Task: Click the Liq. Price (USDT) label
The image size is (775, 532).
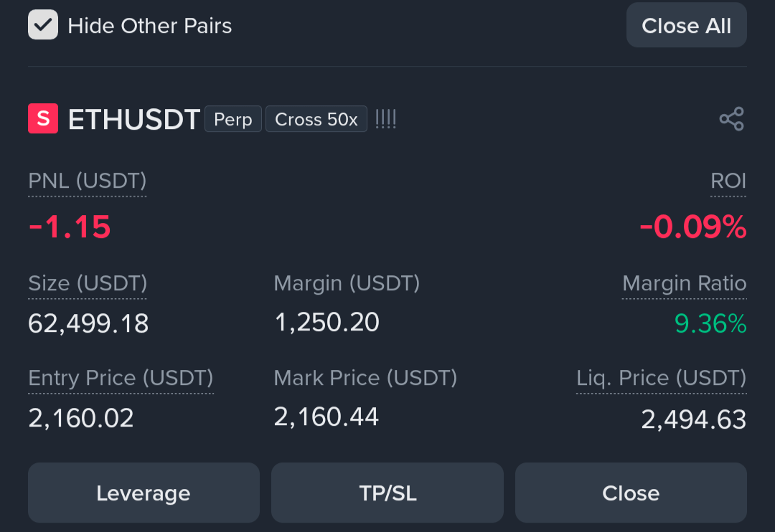Action: (662, 379)
